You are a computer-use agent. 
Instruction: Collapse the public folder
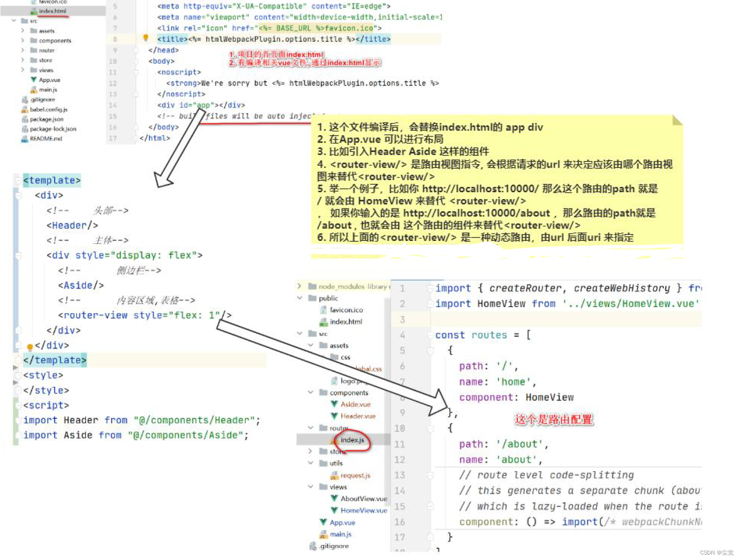tap(300, 298)
